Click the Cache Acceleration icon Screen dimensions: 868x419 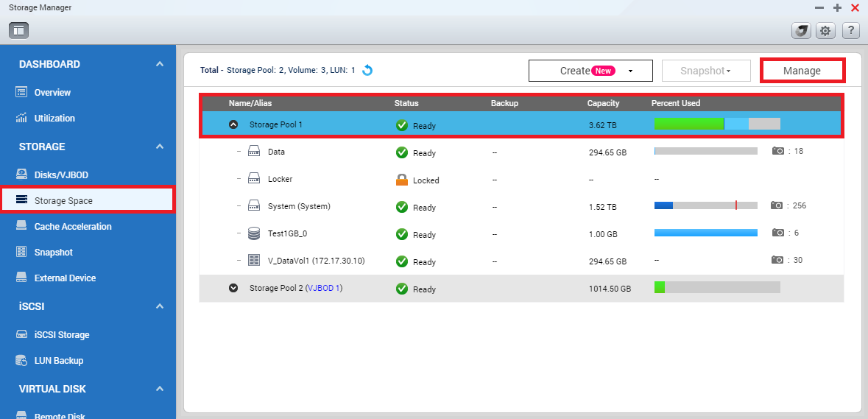pos(21,226)
